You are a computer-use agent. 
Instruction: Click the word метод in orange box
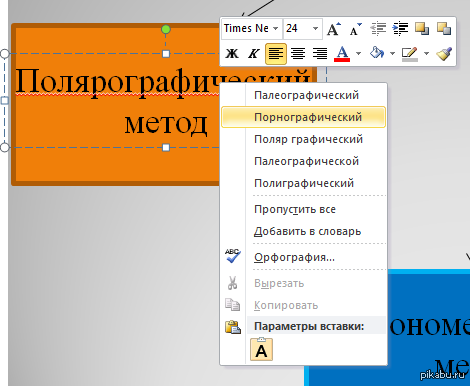166,124
